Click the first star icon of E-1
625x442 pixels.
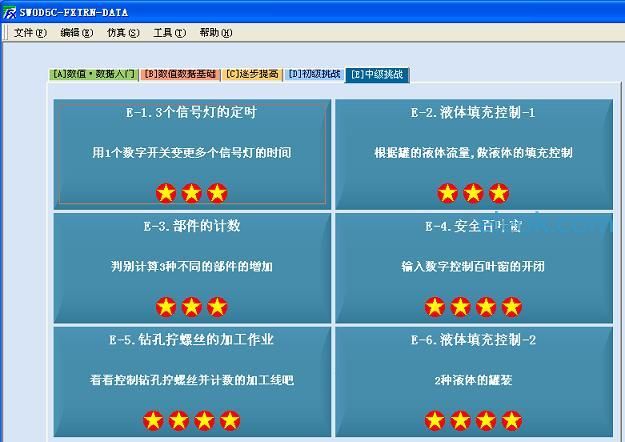(x=166, y=192)
